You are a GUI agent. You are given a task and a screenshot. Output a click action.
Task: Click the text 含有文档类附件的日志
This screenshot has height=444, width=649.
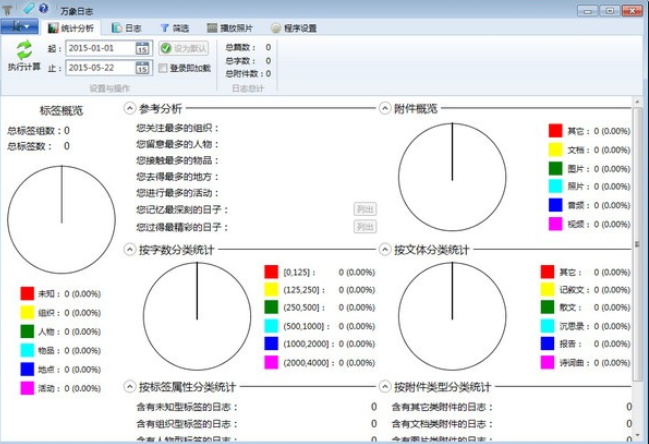pos(440,424)
